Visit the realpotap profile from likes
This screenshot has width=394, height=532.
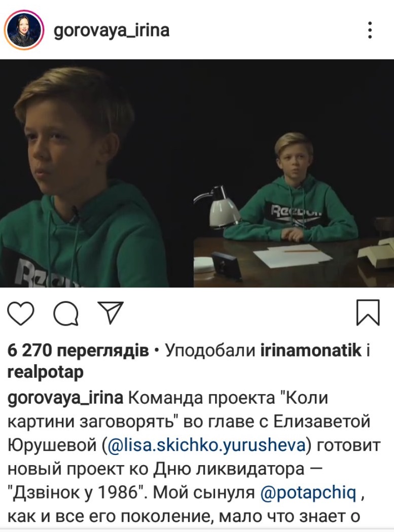click(x=46, y=373)
